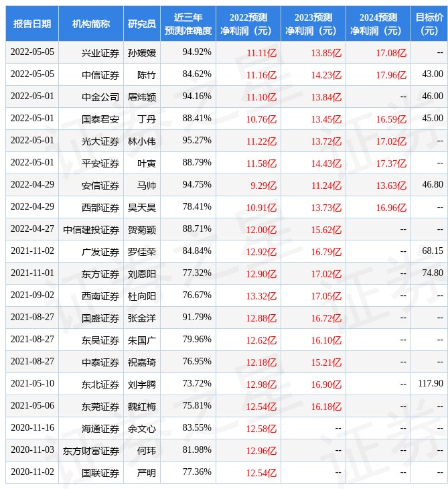Screen dimensions: 448x489
Task: Click researcher name 张金洋
Action: (x=142, y=318)
